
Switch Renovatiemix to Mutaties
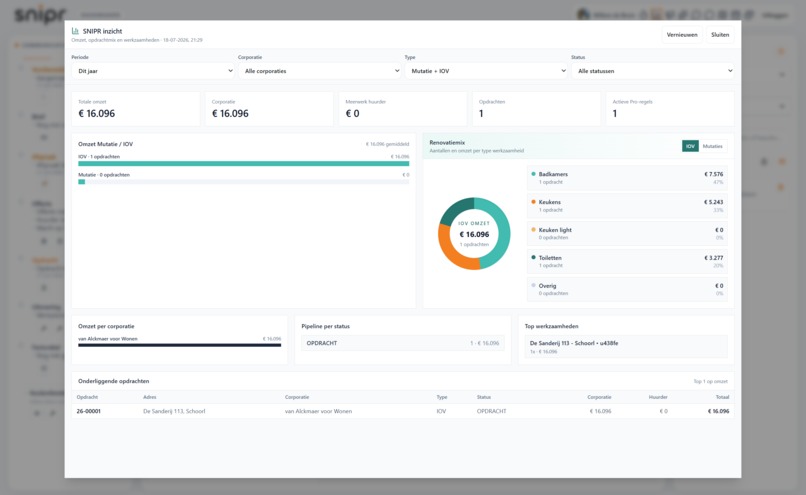(x=712, y=146)
